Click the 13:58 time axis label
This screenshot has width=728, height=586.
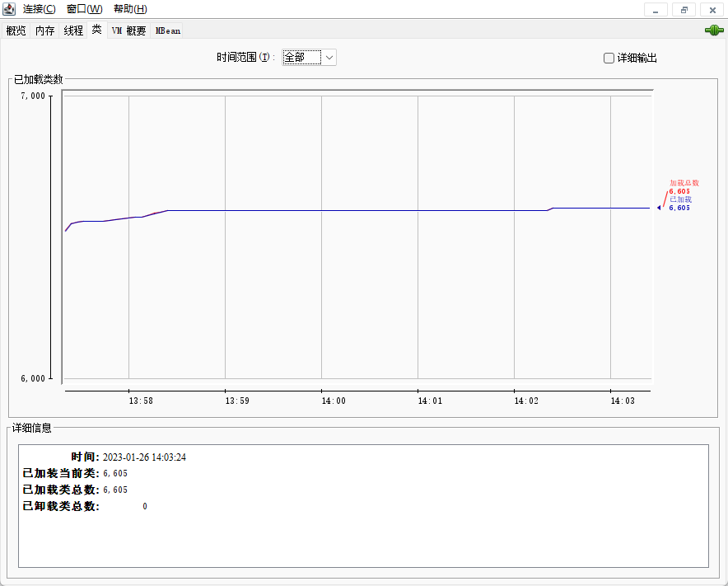tap(141, 401)
